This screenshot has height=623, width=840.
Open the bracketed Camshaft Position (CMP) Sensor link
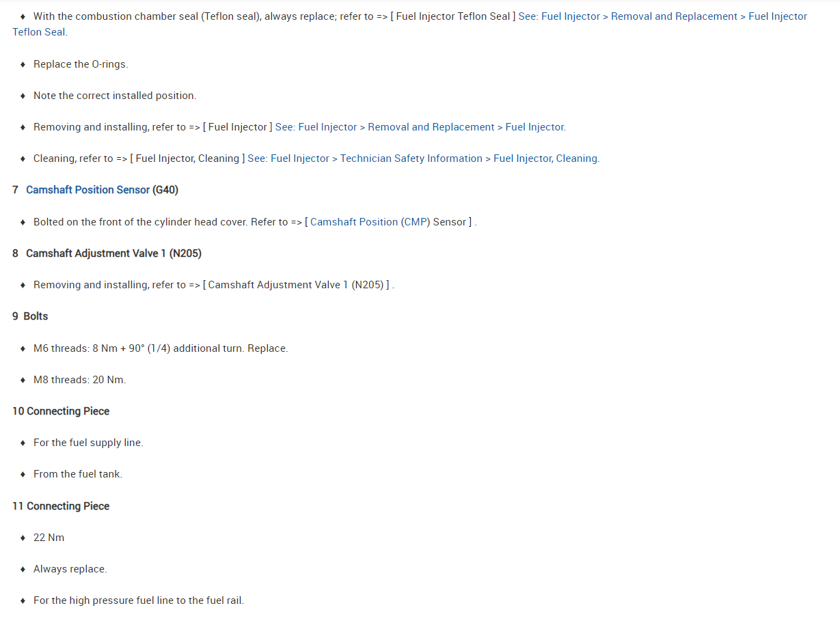tap(388, 222)
